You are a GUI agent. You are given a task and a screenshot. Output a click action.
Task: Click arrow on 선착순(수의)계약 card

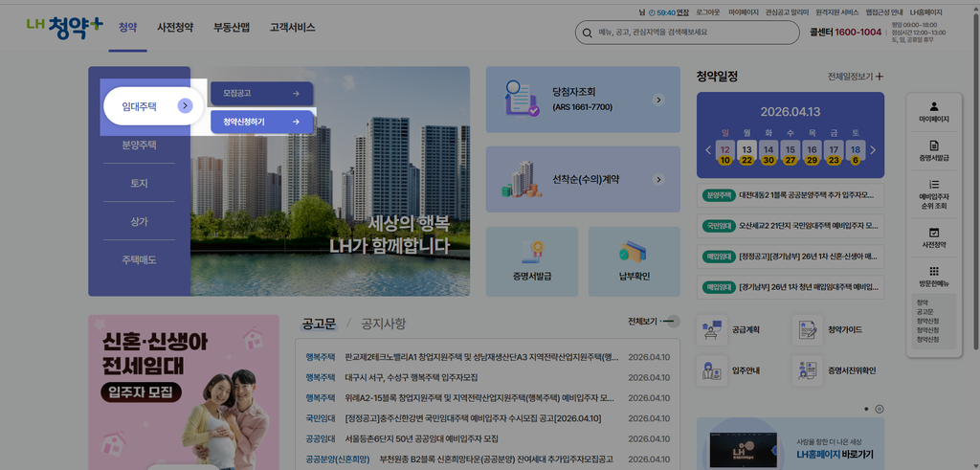click(658, 179)
